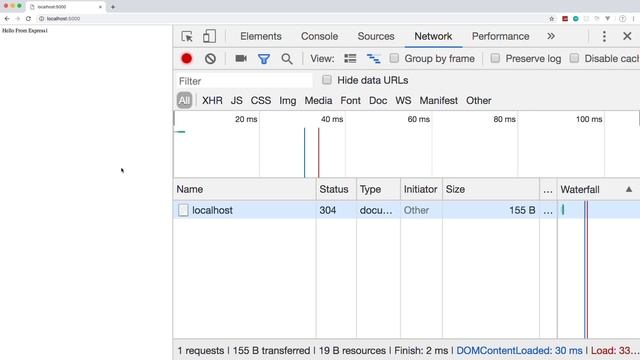Image resolution: width=640 pixels, height=360 pixels.
Task: Stop recording with the red record button
Action: tap(187, 59)
